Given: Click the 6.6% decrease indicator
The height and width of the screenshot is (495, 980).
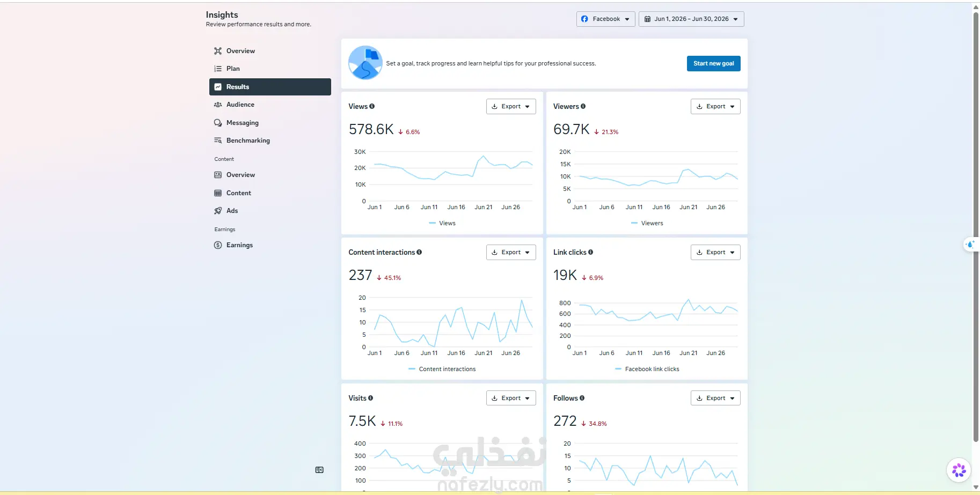Looking at the screenshot, I should tap(409, 132).
